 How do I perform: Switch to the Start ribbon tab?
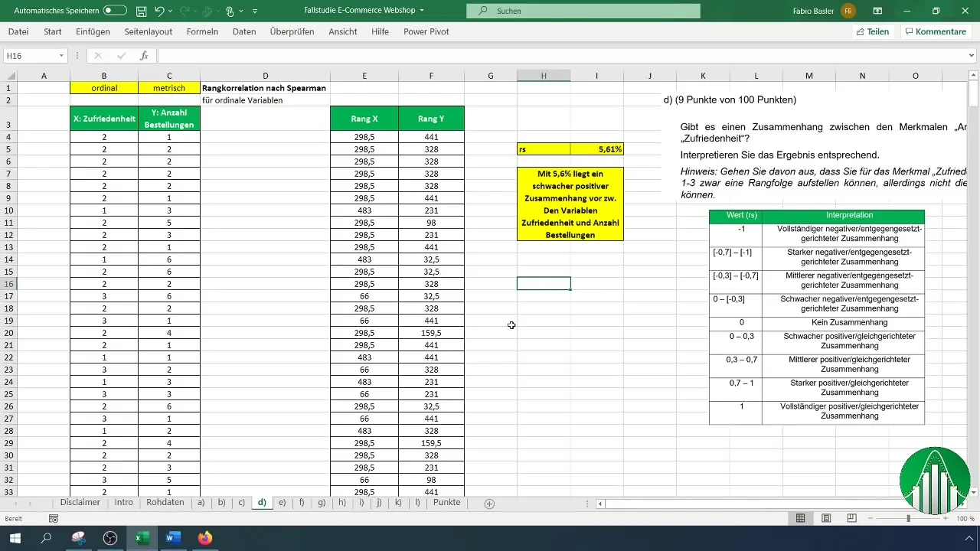click(x=53, y=31)
